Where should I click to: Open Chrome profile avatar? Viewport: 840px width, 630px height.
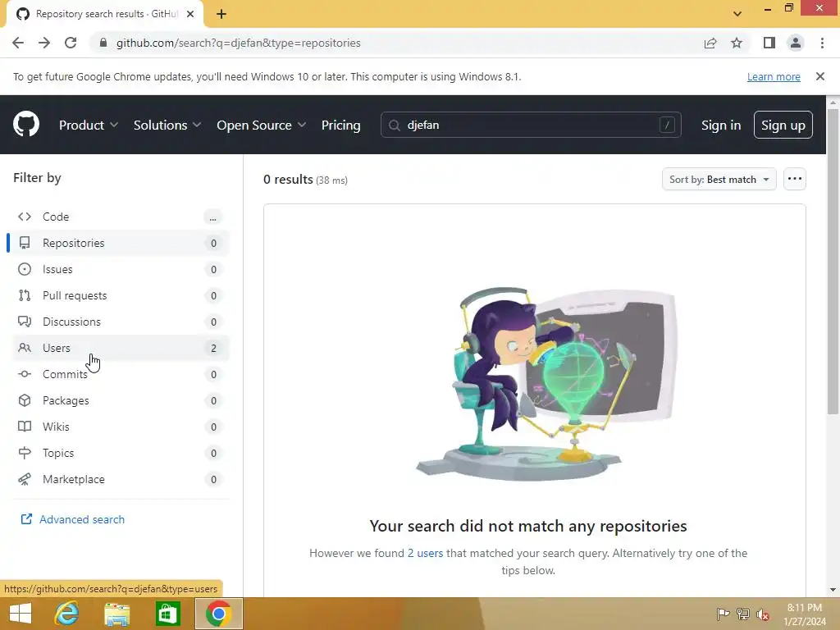(x=796, y=43)
